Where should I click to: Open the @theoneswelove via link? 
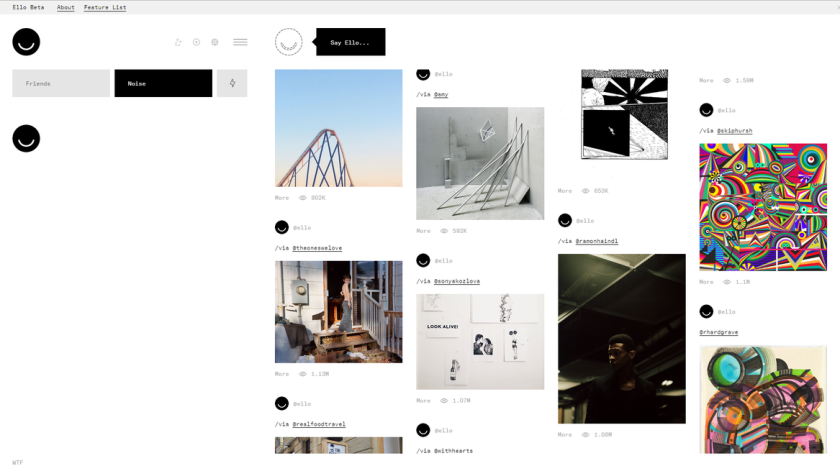point(317,248)
